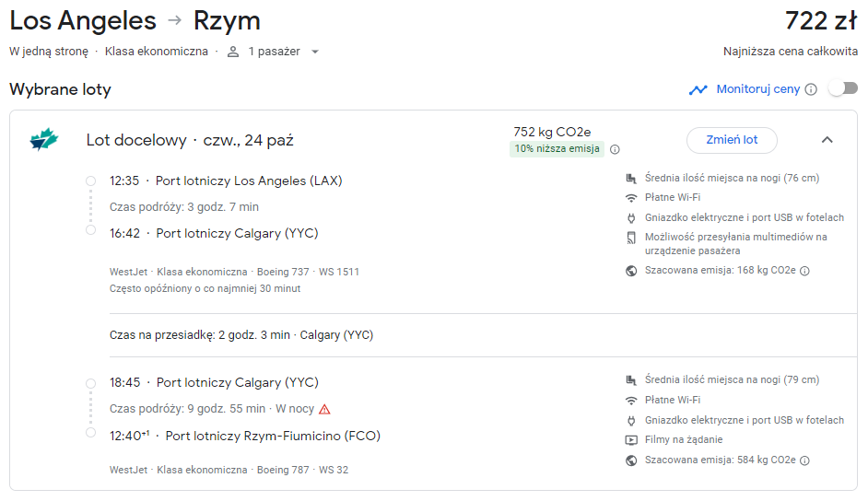Click the second leg Płatne Wi-Fi icon
The width and height of the screenshot is (868, 501).
point(631,401)
